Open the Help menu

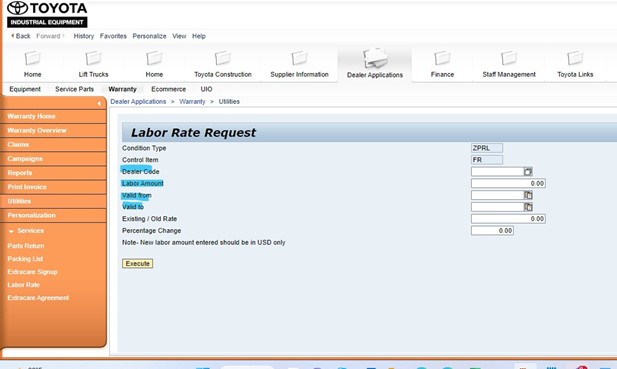(x=199, y=36)
